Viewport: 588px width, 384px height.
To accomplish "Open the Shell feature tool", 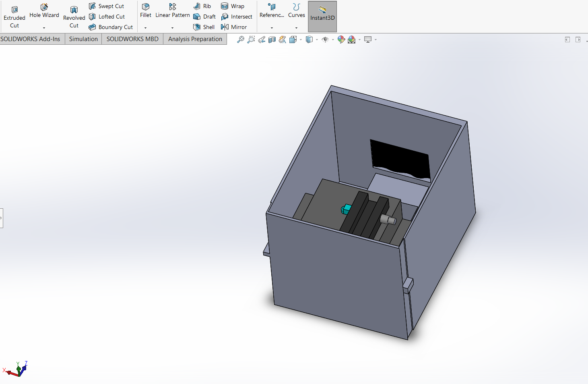I will pos(204,27).
